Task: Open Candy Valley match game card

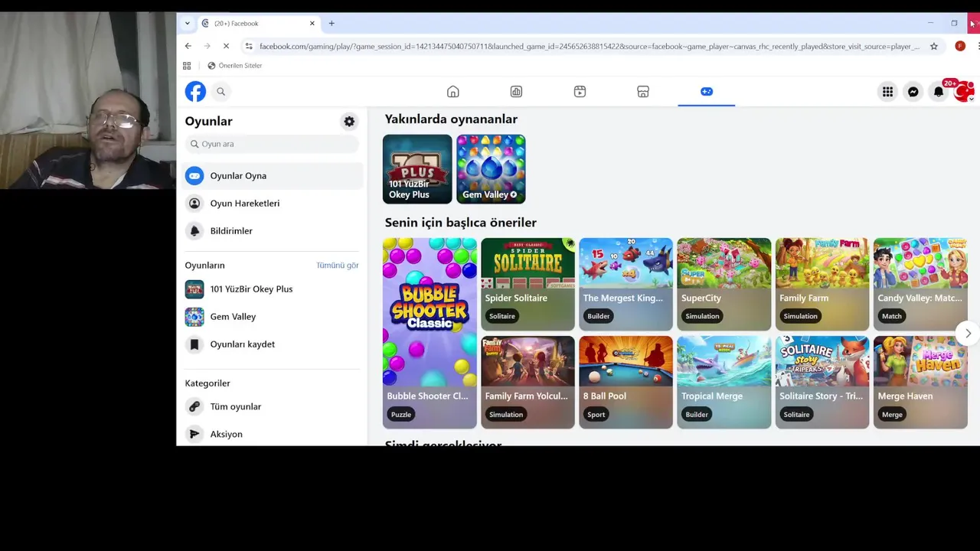Action: pos(920,284)
